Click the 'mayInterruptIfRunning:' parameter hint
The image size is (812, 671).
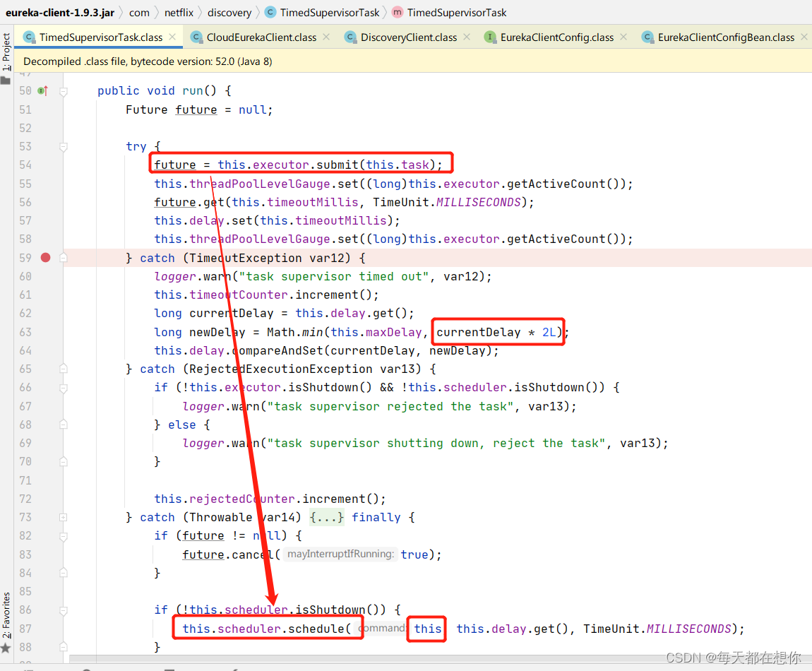[340, 554]
